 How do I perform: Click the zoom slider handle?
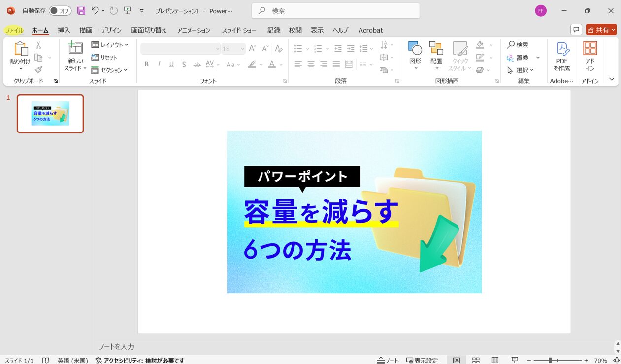coord(550,360)
